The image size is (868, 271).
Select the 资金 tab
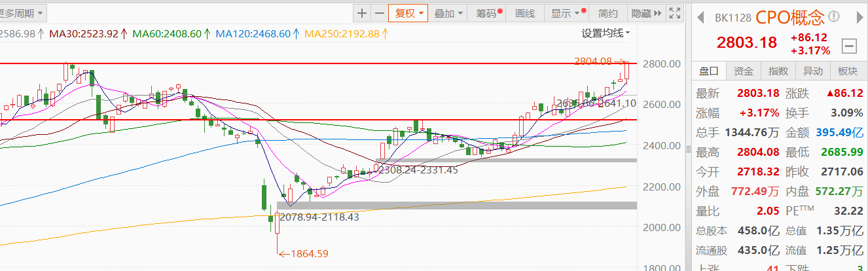pyautogui.click(x=743, y=71)
